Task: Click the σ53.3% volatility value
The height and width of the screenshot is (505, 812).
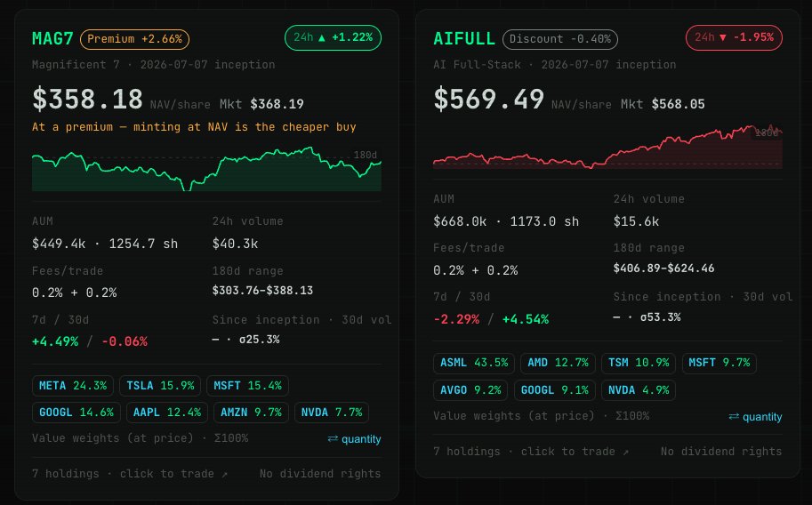Action: (660, 317)
